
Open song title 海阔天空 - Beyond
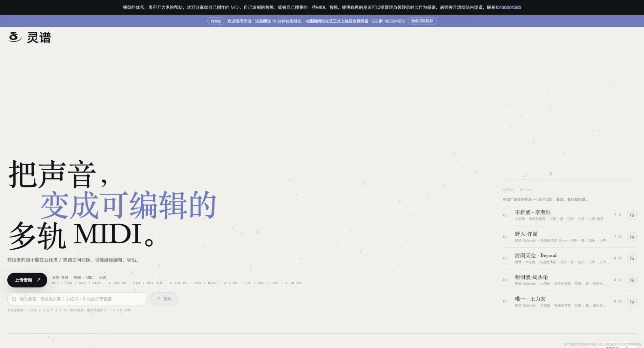click(x=536, y=256)
